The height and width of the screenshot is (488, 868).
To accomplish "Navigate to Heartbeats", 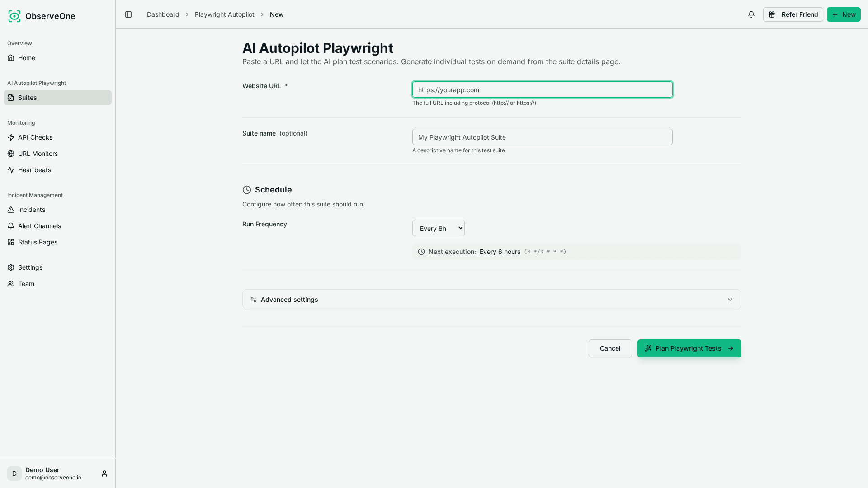I will pos(57,170).
